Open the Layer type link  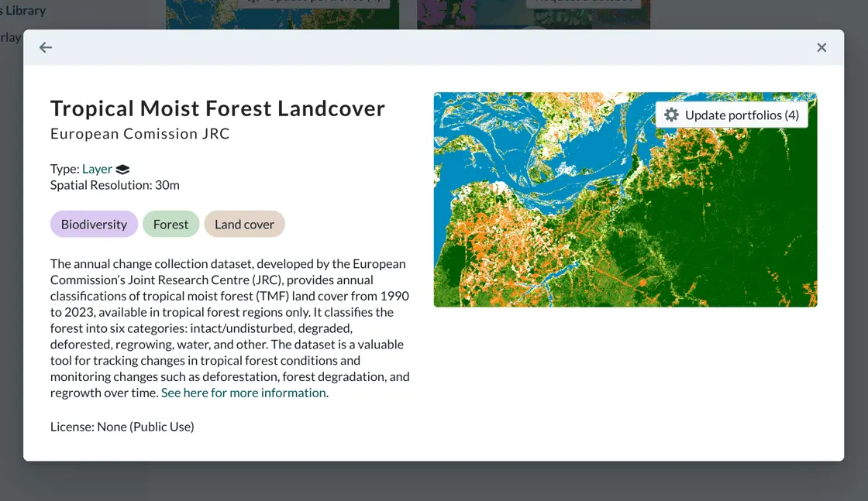coord(97,169)
